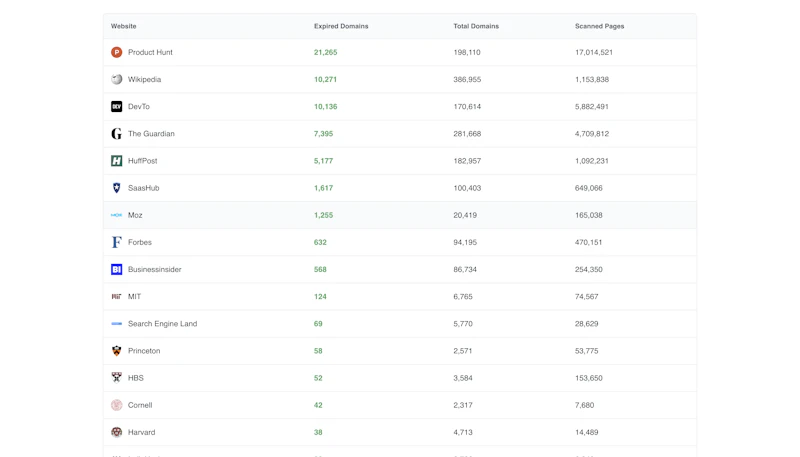Click the Product Hunt logo icon
Screen dimensions: 800x457
[116, 52]
